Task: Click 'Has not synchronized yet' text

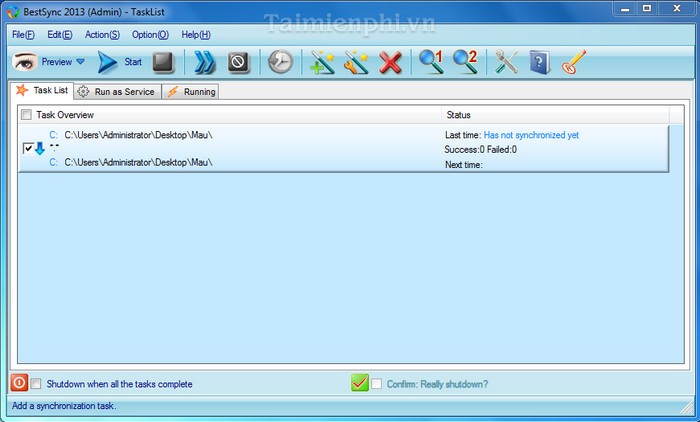Action: [531, 135]
